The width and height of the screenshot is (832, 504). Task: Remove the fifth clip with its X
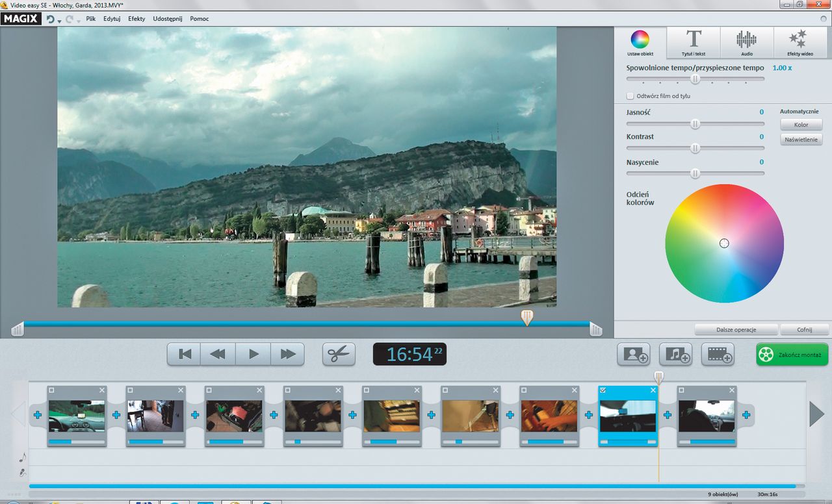click(417, 390)
